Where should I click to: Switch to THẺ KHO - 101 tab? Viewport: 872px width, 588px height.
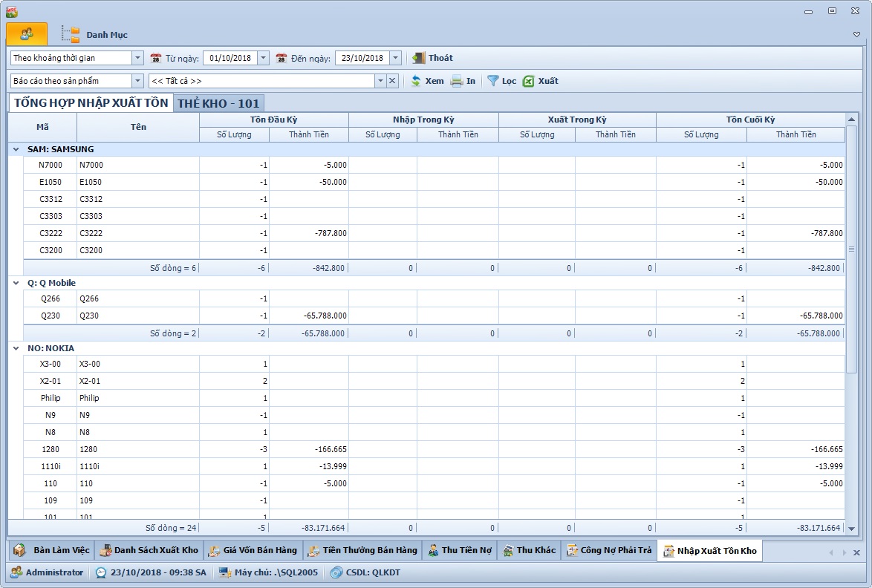[x=218, y=103]
